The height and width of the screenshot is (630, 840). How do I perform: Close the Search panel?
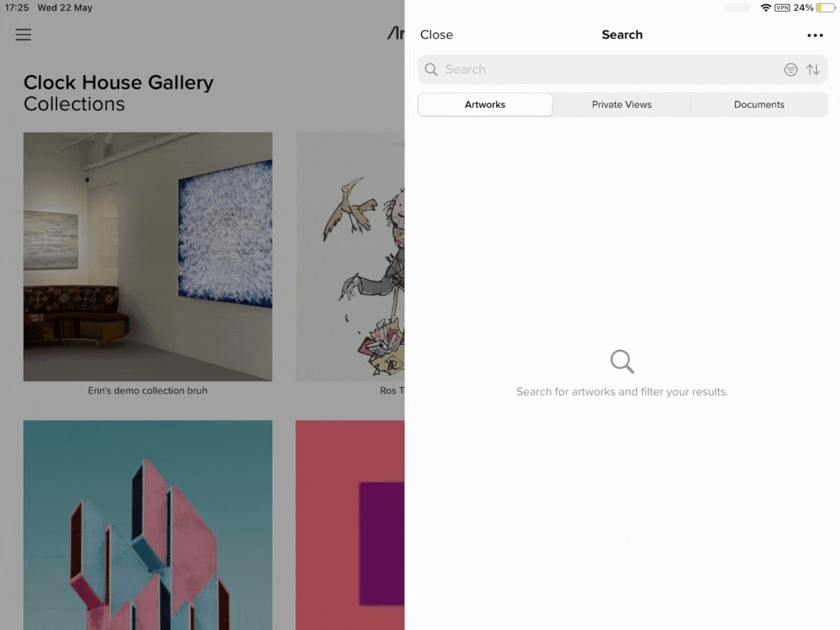(436, 35)
